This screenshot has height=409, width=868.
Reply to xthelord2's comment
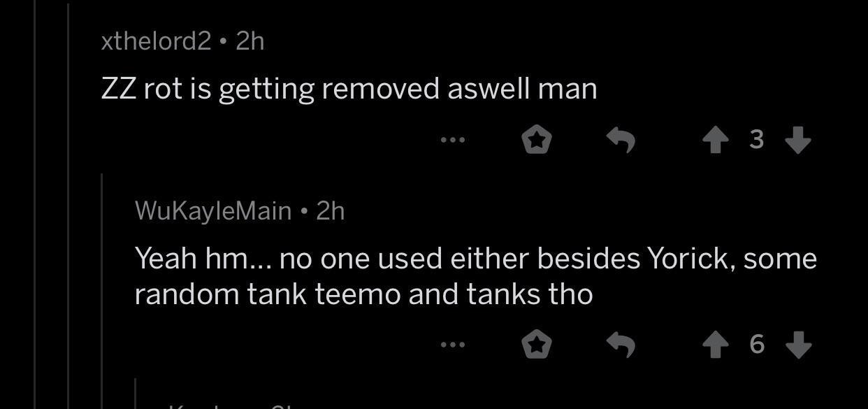click(621, 141)
